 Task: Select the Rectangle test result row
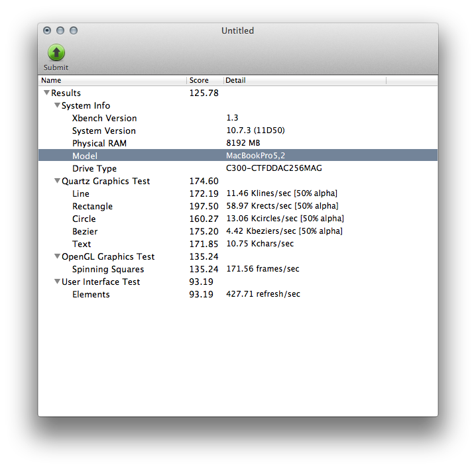coord(92,207)
